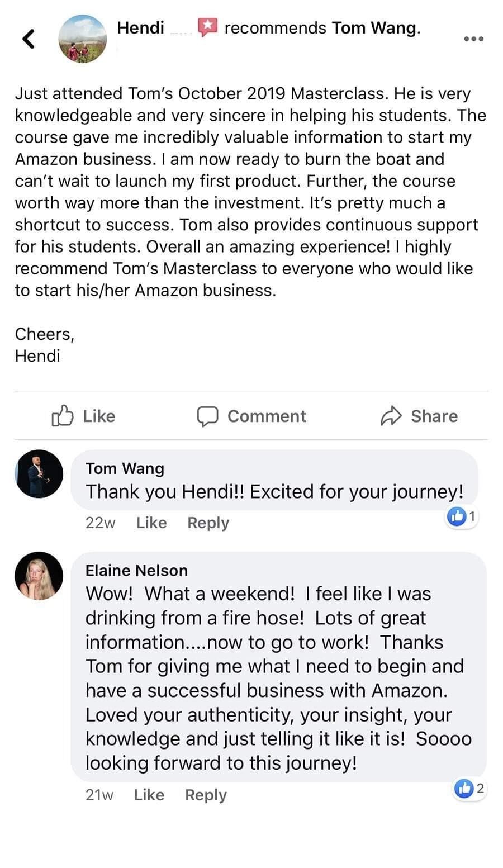The image size is (503, 868).
Task: Reply to Tom Wang's comment
Action: point(208,523)
